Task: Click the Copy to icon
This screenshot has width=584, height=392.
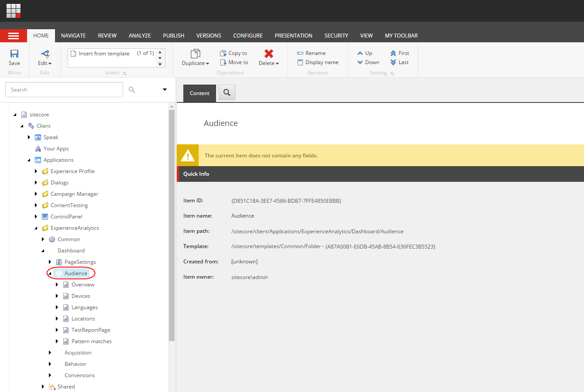Action: pos(223,53)
